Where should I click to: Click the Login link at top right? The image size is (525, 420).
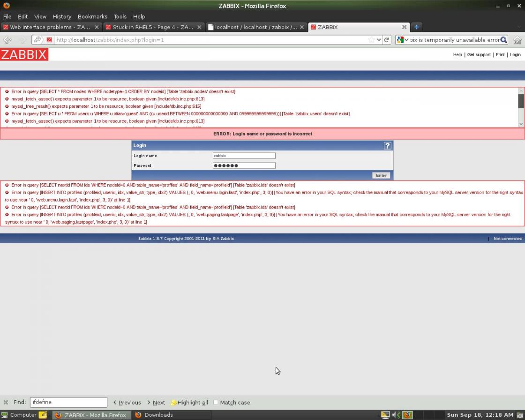(x=515, y=54)
